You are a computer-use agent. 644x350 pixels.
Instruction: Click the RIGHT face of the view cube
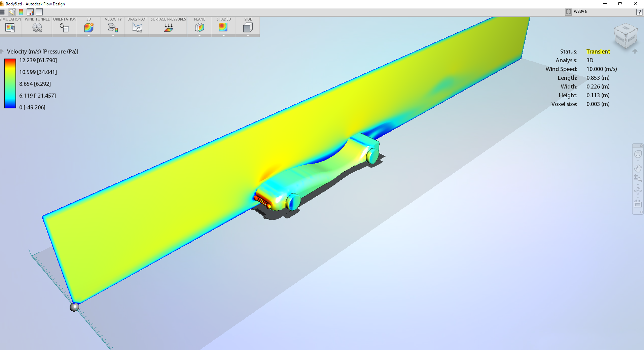point(632,38)
